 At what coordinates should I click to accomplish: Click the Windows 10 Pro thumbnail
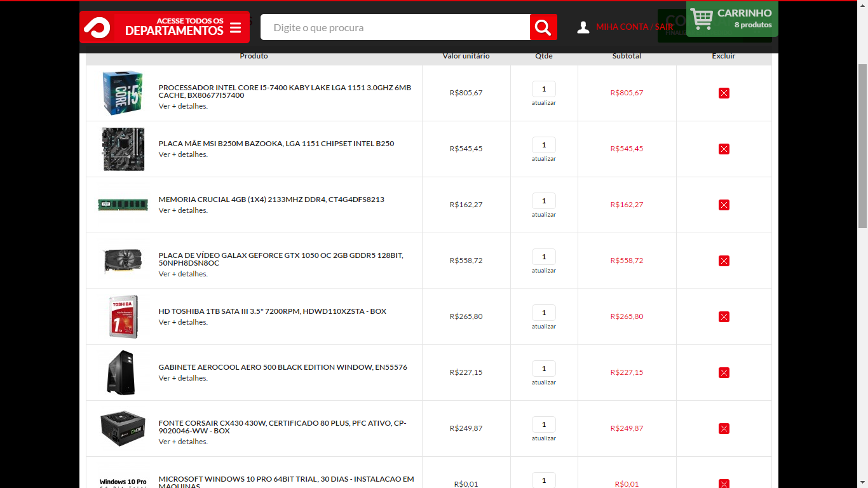point(123,483)
